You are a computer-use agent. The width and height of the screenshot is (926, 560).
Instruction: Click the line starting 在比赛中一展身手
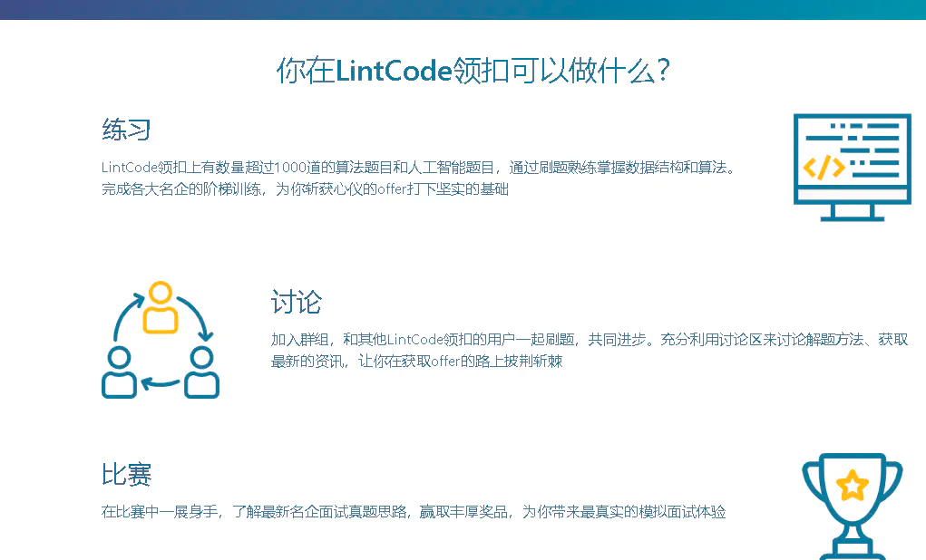coord(414,512)
